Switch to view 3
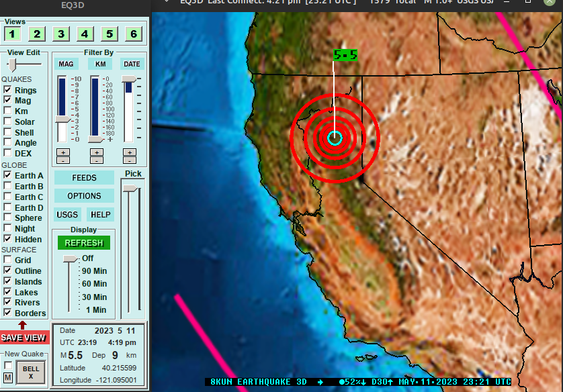The height and width of the screenshot is (392, 563). tap(61, 34)
